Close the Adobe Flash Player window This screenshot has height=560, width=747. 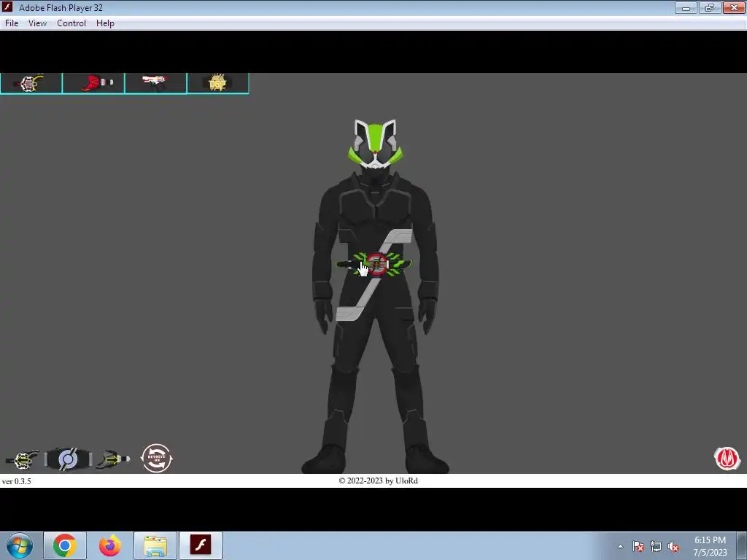click(734, 7)
